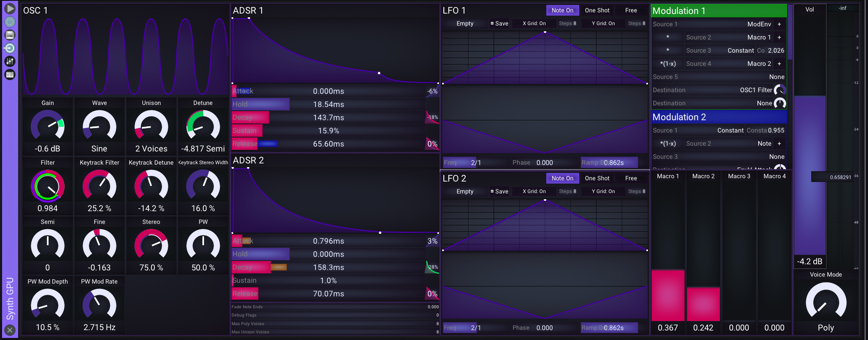Click Save in the LFO 1 toolbar
This screenshot has width=868, height=340.
499,23
